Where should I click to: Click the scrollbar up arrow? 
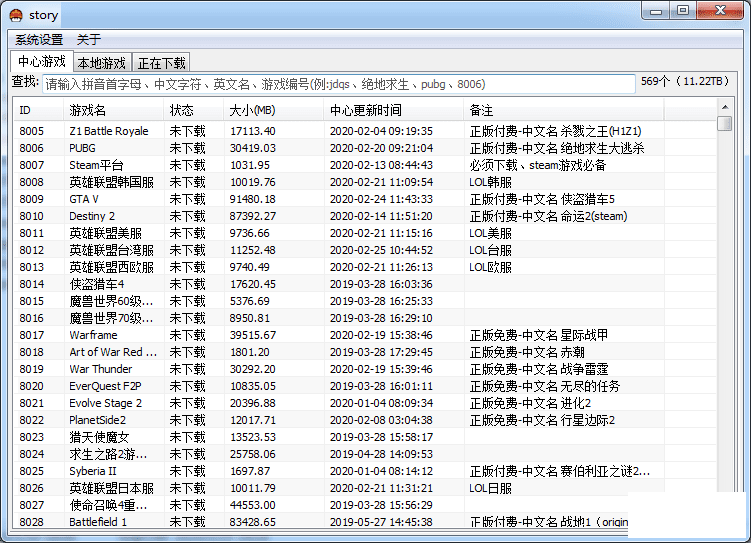pos(725,107)
